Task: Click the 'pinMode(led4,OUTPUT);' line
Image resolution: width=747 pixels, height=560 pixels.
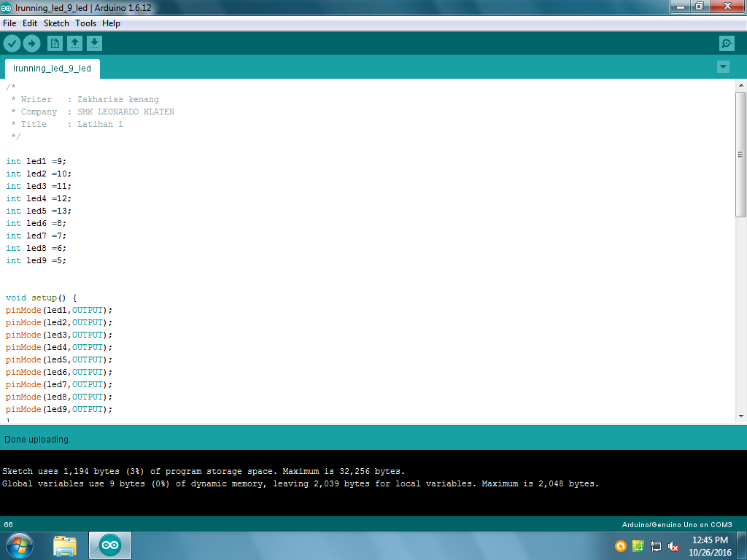Action: point(59,347)
